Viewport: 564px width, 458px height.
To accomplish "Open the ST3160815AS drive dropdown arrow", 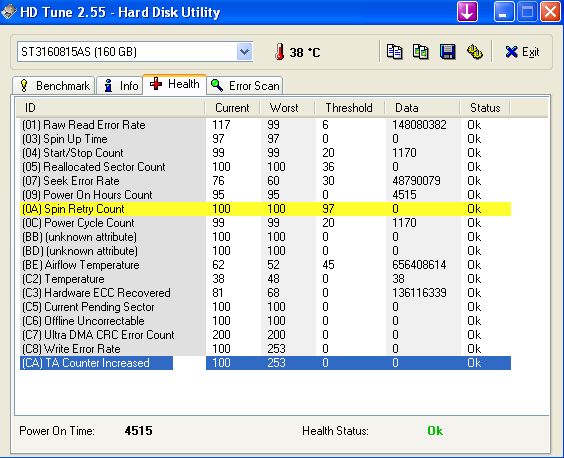I will coord(244,52).
